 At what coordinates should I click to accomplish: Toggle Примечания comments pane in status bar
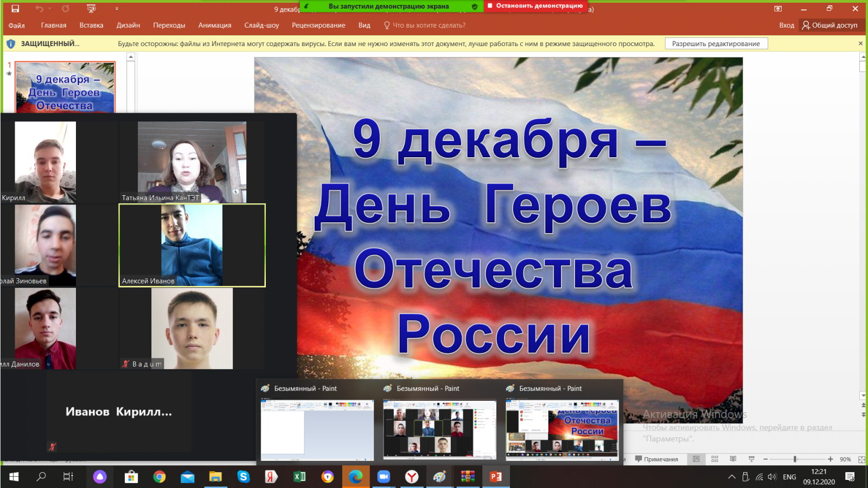pyautogui.click(x=656, y=459)
